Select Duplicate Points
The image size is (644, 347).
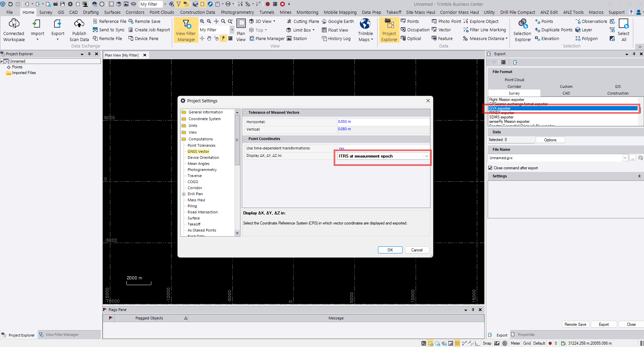click(554, 30)
